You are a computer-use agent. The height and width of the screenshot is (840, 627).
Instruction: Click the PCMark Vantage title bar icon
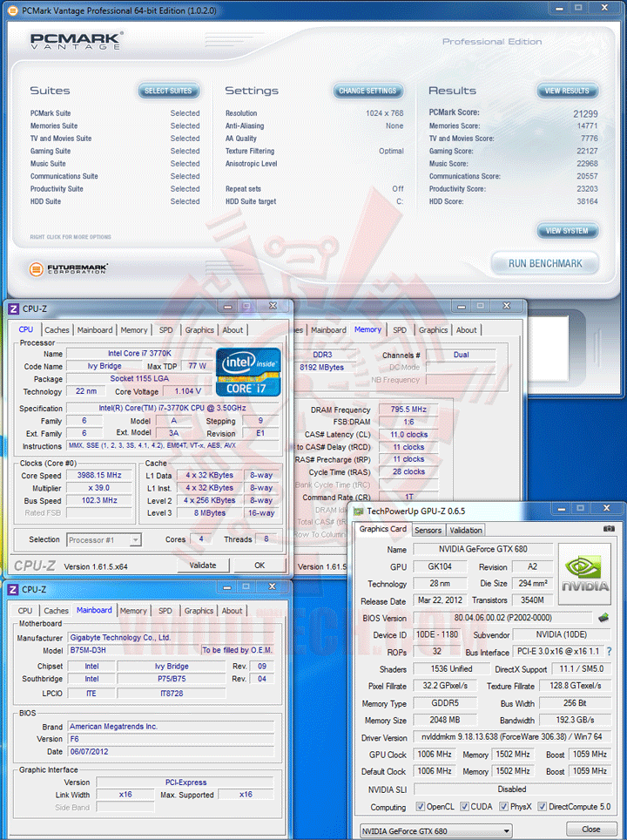tap(13, 10)
